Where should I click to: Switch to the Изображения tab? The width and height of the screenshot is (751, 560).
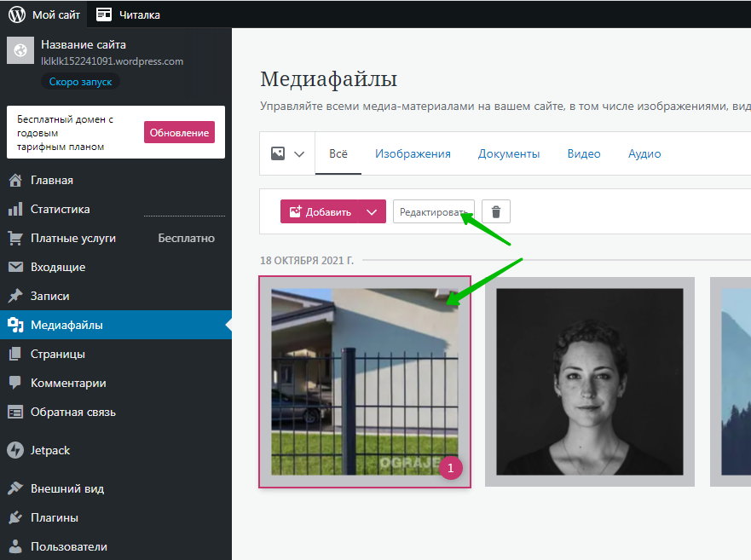tap(413, 153)
